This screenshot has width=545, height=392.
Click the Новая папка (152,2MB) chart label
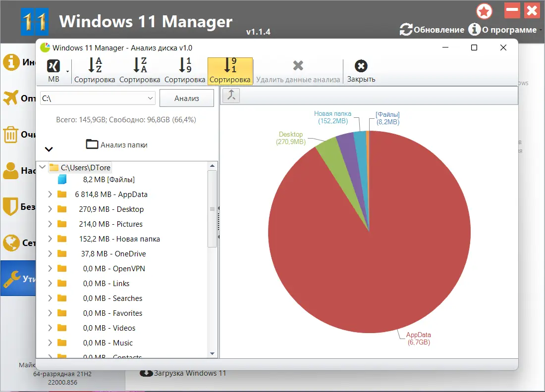[x=332, y=117]
